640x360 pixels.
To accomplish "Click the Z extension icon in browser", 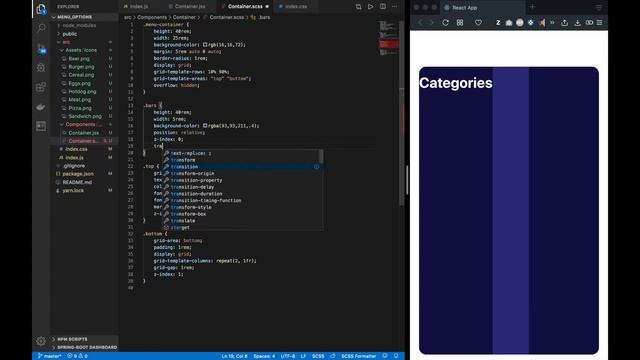I will tap(498, 22).
